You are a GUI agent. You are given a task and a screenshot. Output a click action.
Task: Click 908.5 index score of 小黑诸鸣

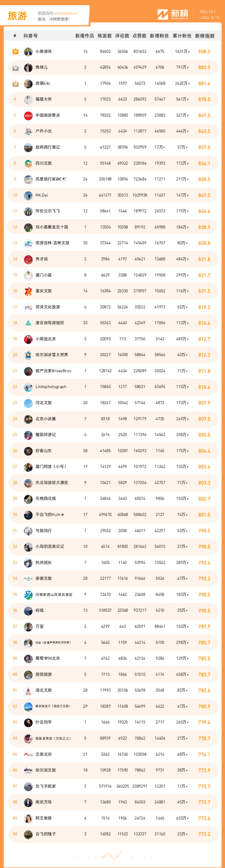click(x=204, y=52)
